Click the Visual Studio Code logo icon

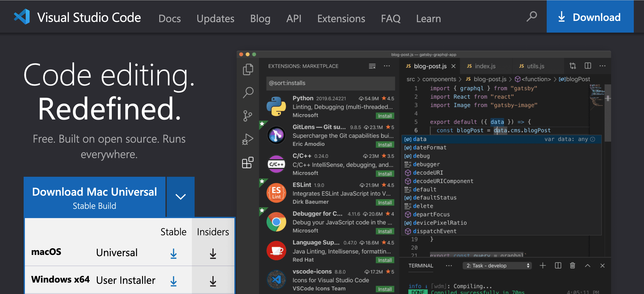22,17
